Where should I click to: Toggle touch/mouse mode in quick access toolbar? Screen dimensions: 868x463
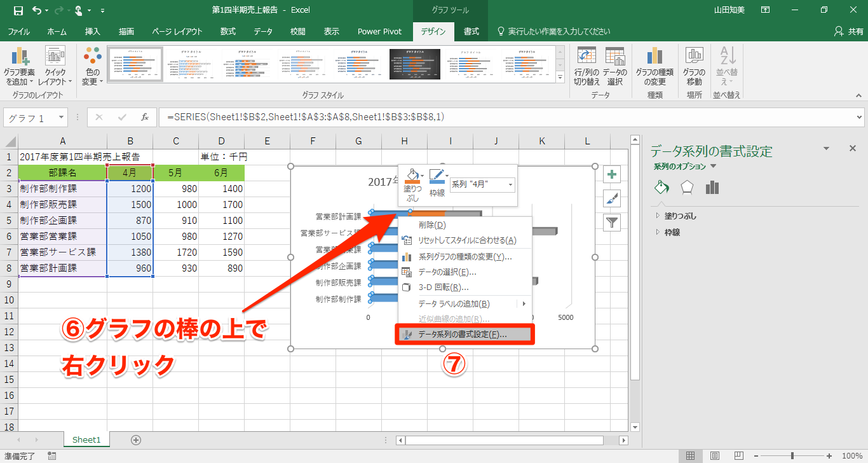(x=79, y=10)
